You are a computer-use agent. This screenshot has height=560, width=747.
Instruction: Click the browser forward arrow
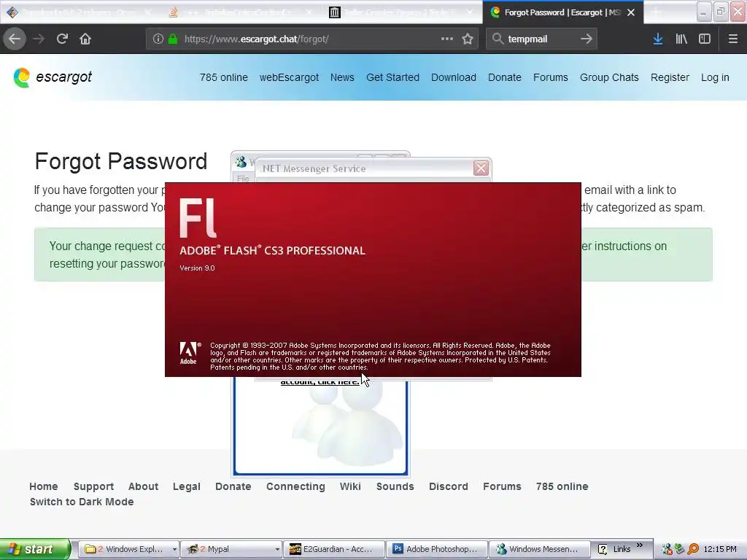click(x=39, y=39)
